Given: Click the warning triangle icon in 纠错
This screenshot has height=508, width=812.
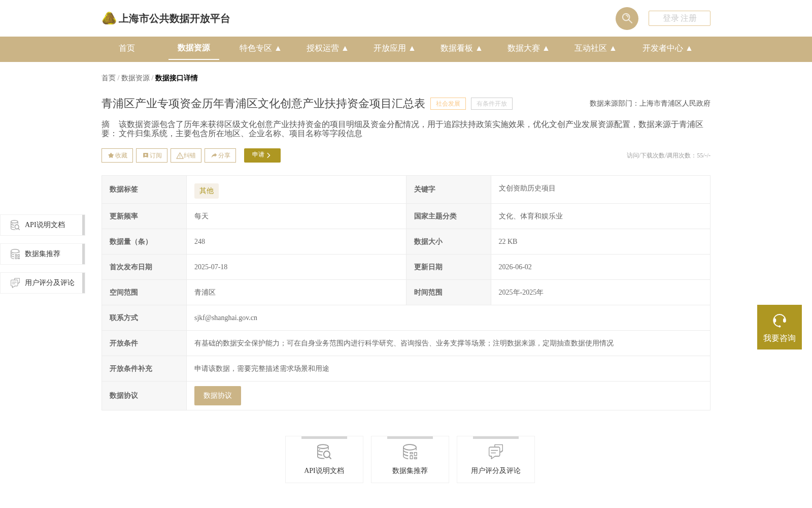Looking at the screenshot, I should [x=180, y=156].
